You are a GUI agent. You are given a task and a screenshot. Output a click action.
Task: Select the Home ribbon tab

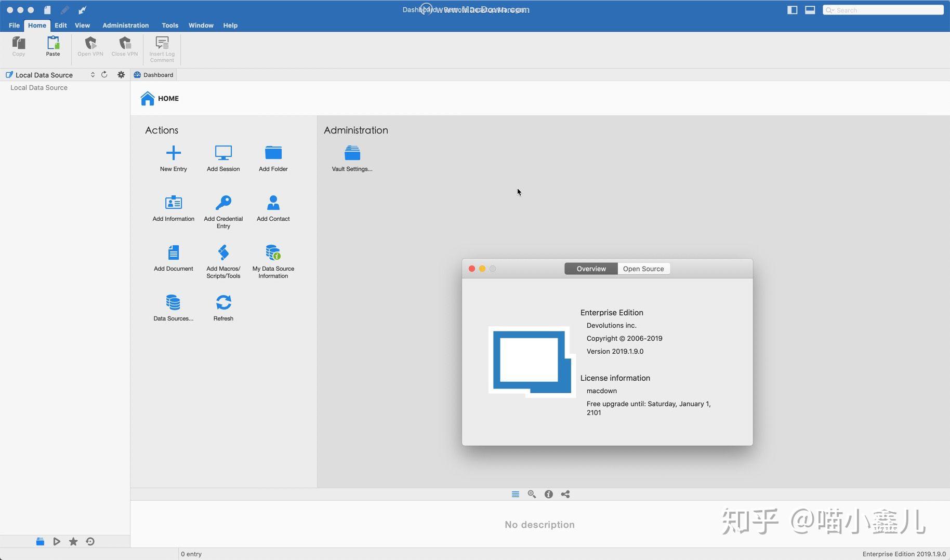pos(37,25)
